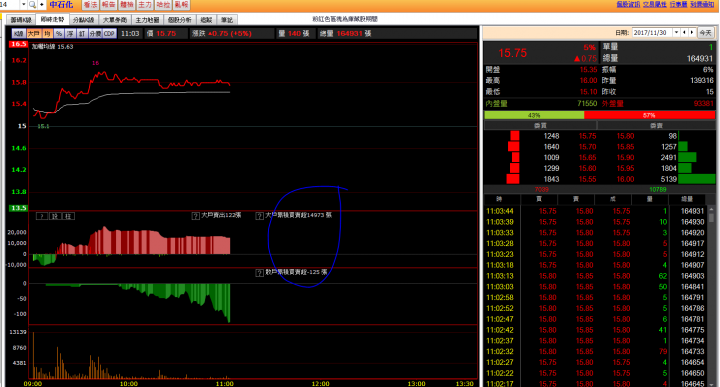The height and width of the screenshot is (387, 720).
Task: Open the 分點K線 tab
Action: (x=84, y=20)
